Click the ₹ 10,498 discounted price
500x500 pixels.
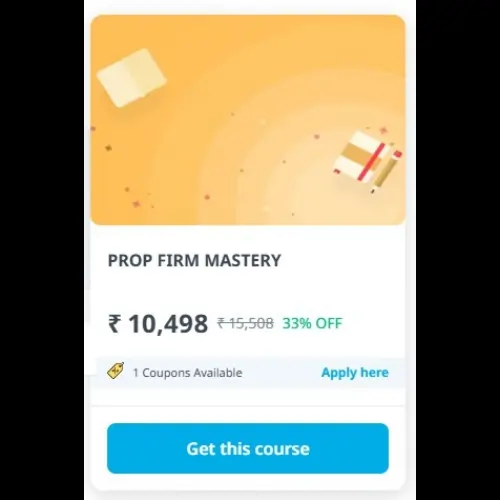tap(158, 324)
